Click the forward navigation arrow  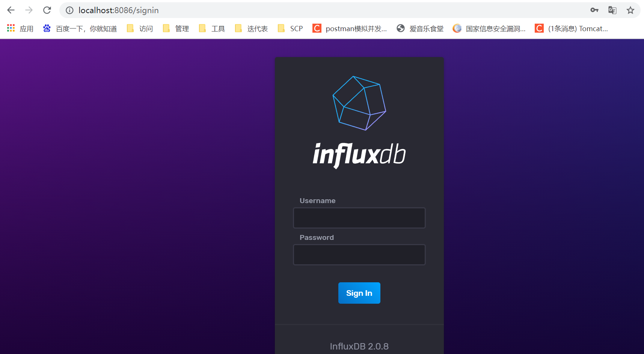pyautogui.click(x=29, y=10)
